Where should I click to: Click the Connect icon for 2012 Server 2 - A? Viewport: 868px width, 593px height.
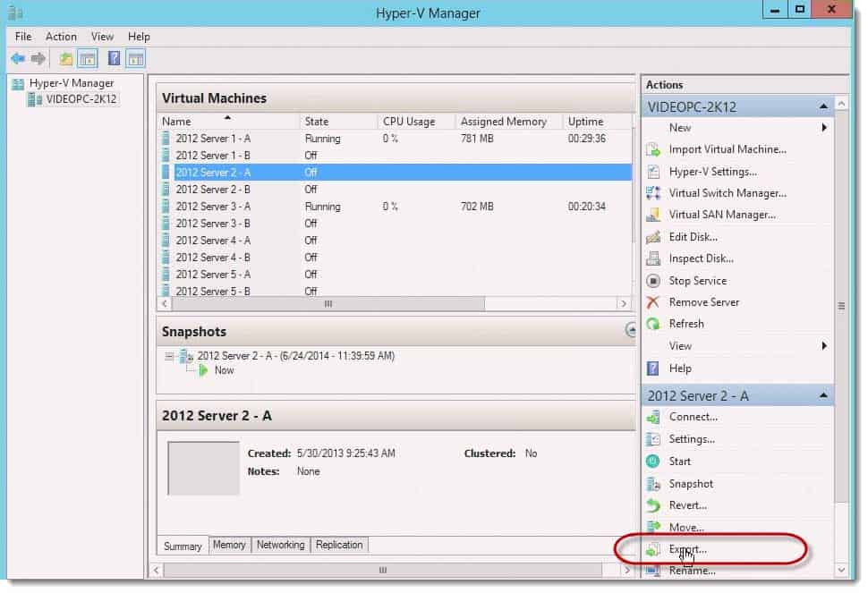(653, 417)
